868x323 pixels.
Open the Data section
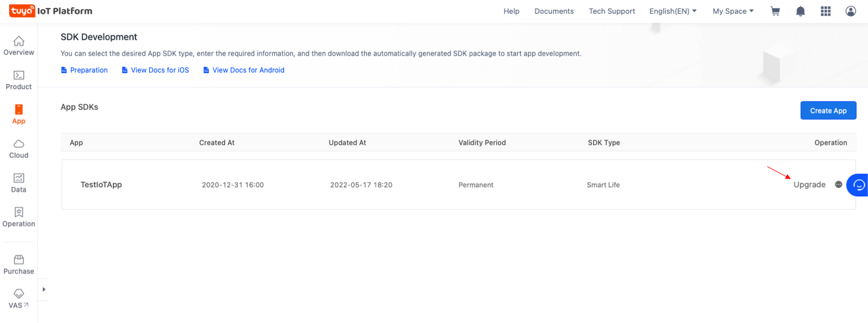(x=19, y=183)
